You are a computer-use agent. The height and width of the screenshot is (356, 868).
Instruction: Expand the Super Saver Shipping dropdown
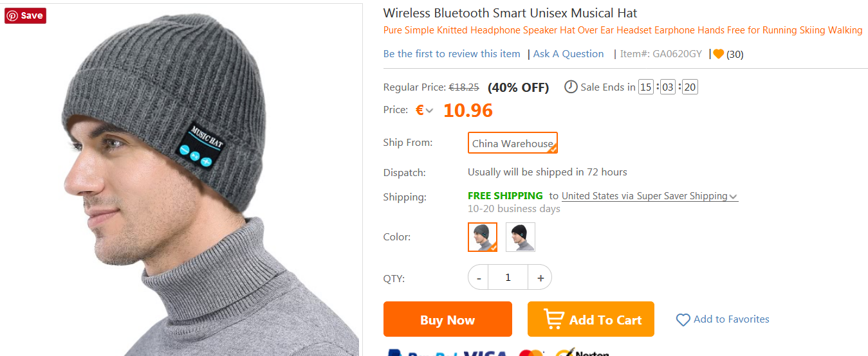(x=734, y=197)
